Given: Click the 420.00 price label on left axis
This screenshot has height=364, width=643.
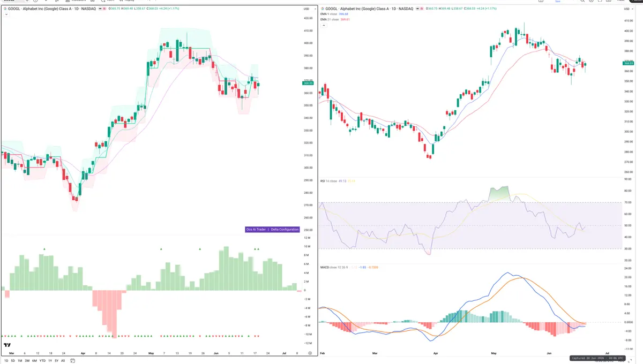Looking at the screenshot, I should point(308,18).
